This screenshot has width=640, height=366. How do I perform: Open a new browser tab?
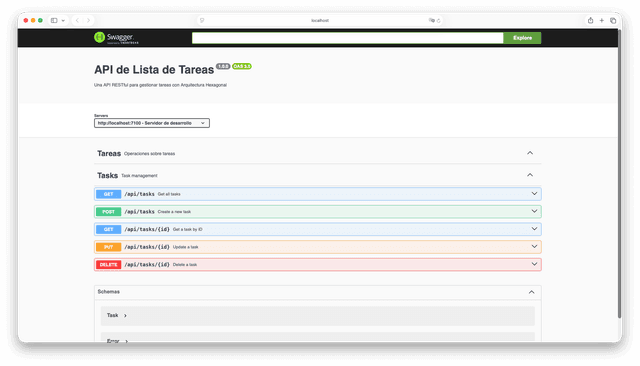[x=602, y=20]
